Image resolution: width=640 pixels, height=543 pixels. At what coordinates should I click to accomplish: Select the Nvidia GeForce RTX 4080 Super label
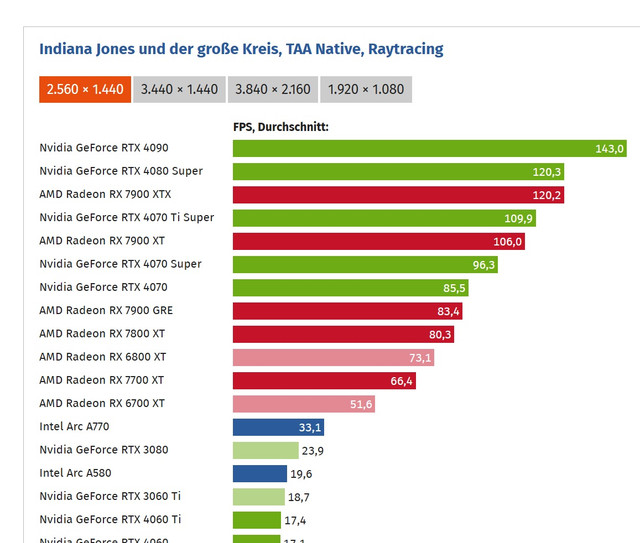pos(121,171)
